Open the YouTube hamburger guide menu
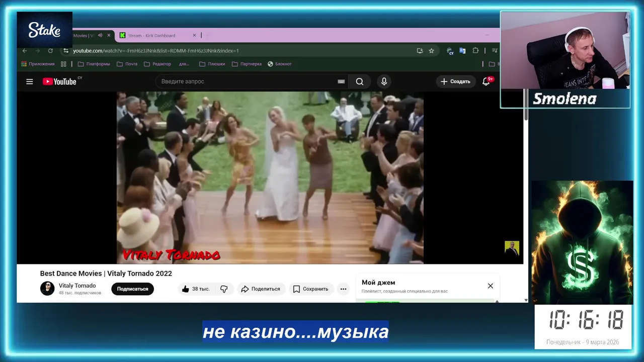The image size is (644, 362). [x=30, y=81]
